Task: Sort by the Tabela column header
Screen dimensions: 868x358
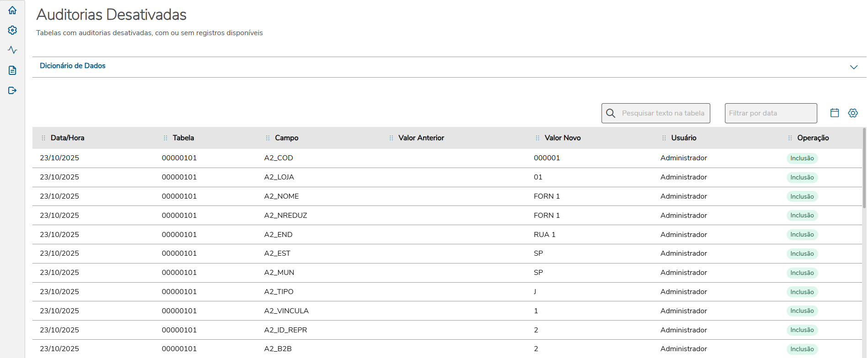Action: click(x=183, y=138)
